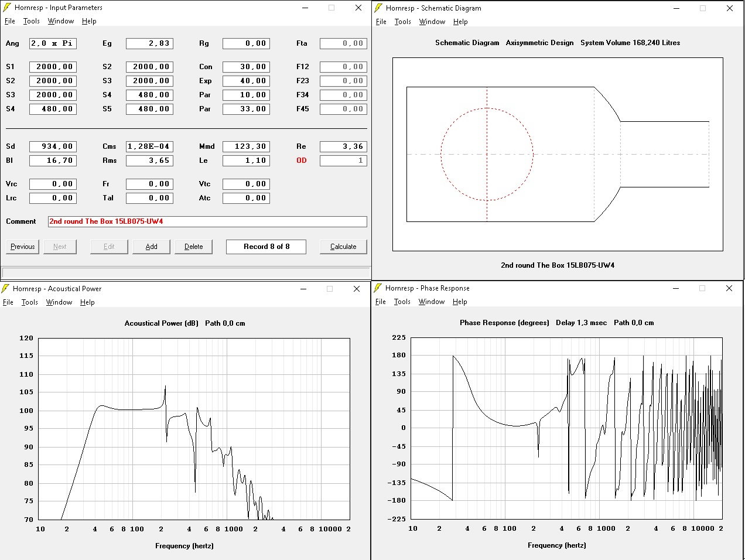Open Window menu in Acoustical Power window

coord(59,302)
